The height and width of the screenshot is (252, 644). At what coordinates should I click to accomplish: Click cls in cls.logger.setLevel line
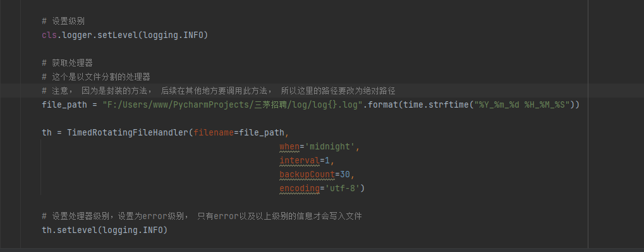[49, 35]
